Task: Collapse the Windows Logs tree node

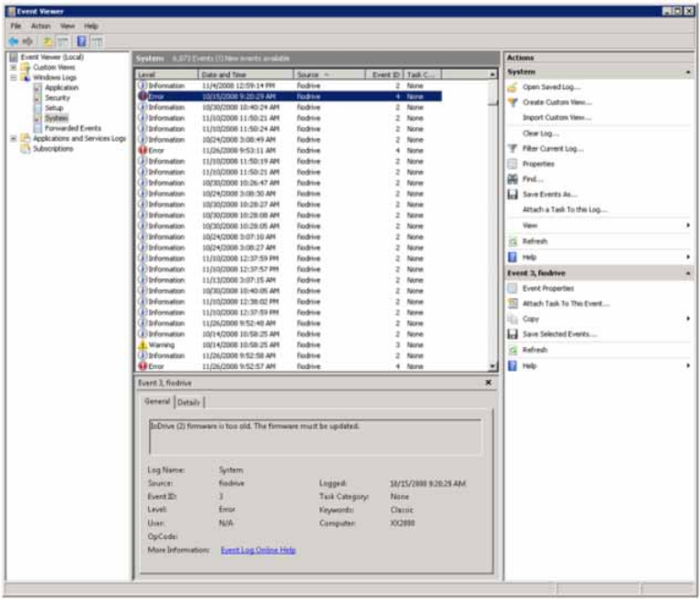Action: [x=13, y=77]
